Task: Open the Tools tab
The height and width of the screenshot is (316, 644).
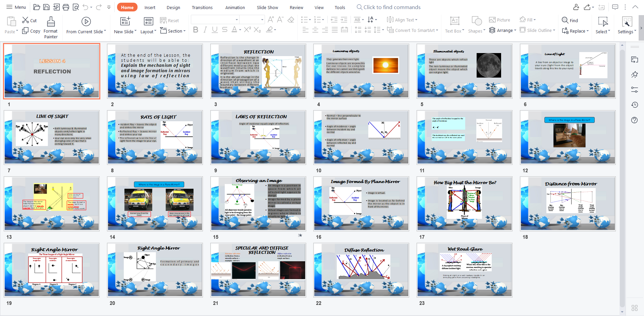Action: coord(340,7)
